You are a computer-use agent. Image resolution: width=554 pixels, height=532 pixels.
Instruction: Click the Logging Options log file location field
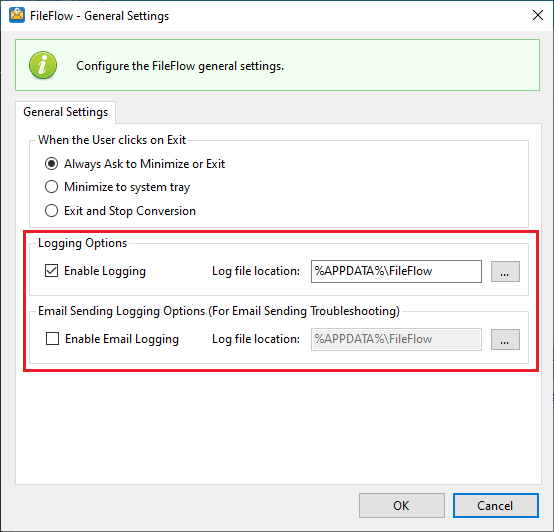[x=396, y=271]
